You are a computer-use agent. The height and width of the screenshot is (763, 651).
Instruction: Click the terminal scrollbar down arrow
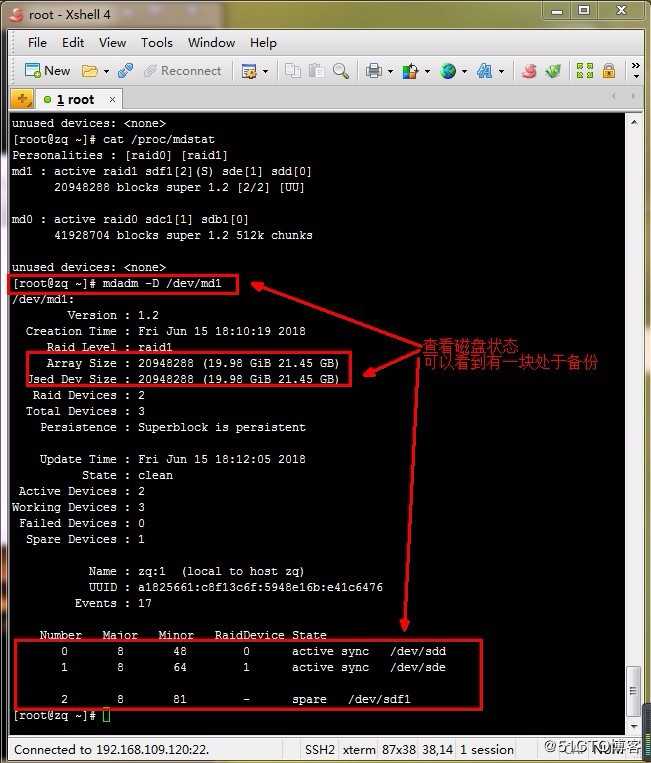click(633, 727)
